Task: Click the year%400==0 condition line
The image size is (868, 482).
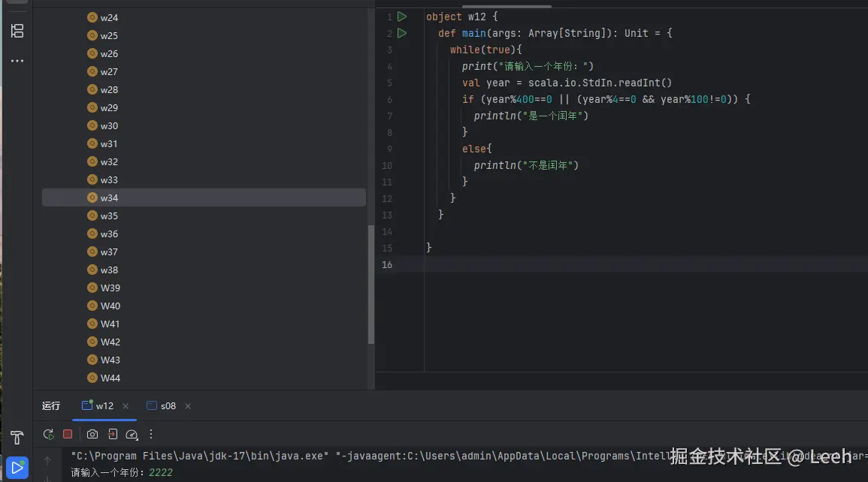Action: point(606,100)
